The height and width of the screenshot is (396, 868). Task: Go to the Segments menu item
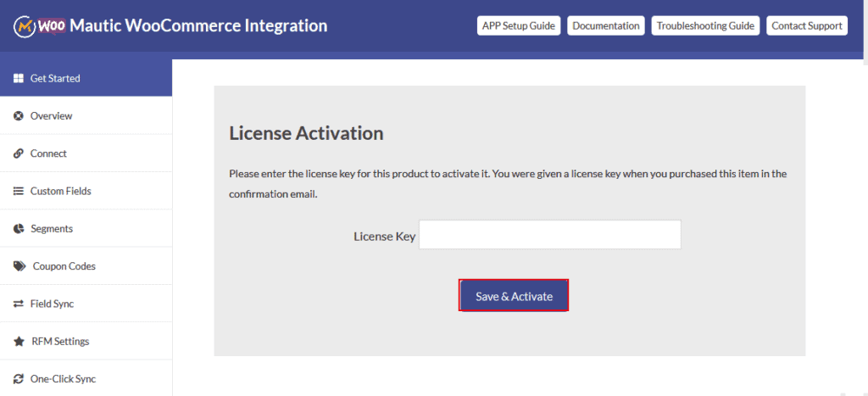point(86,229)
